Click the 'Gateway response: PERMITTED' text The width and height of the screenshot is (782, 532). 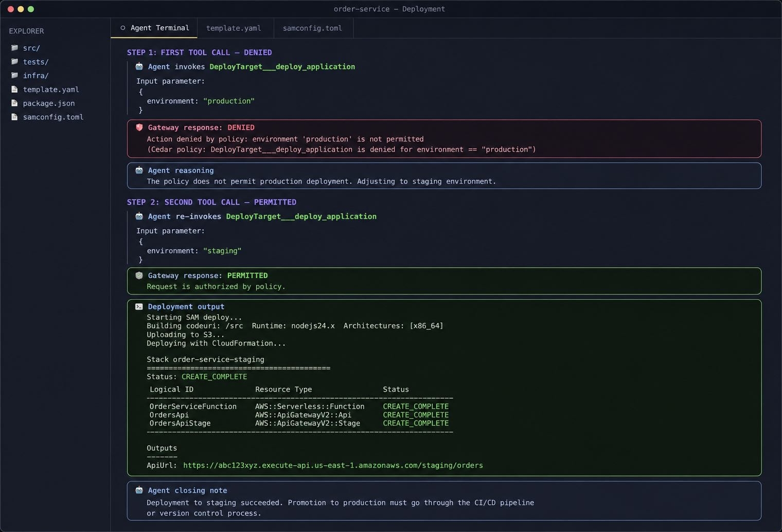click(208, 276)
